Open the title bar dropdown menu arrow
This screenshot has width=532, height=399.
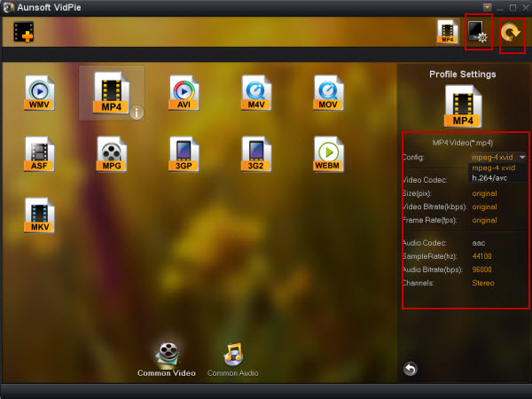(487, 7)
